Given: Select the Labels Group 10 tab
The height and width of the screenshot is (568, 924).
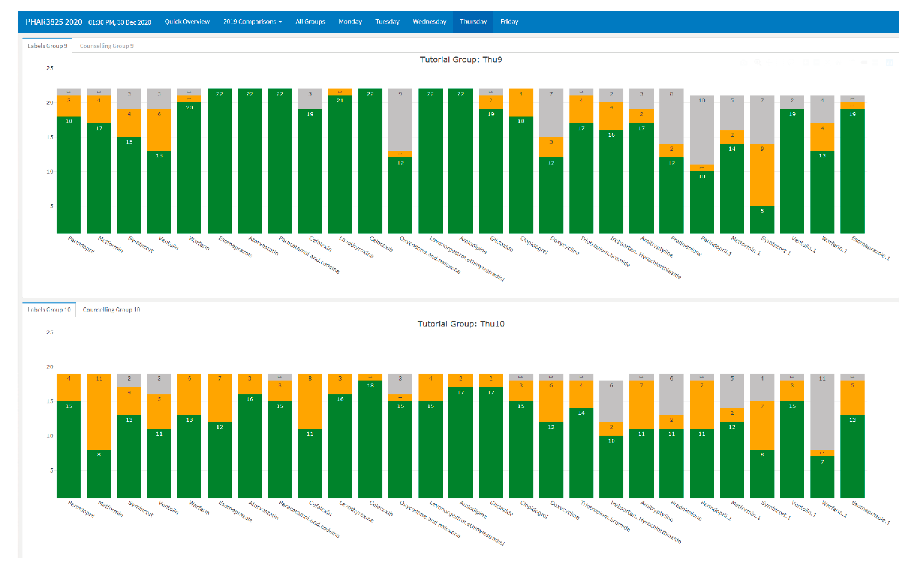Looking at the screenshot, I should coord(49,310).
